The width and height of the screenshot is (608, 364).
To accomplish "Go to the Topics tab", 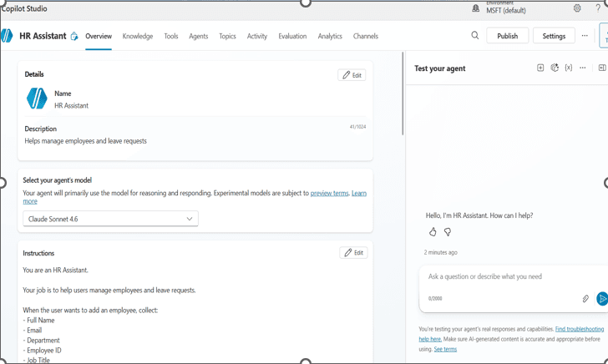I will click(227, 36).
